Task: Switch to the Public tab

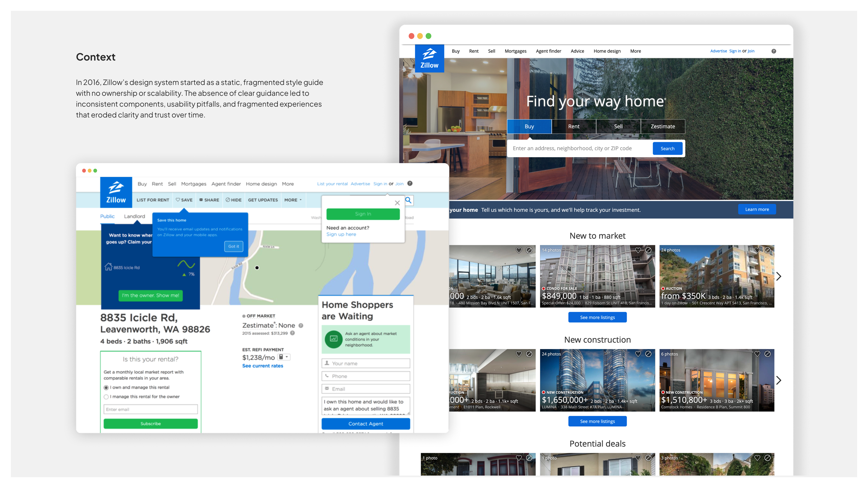Action: click(x=107, y=216)
